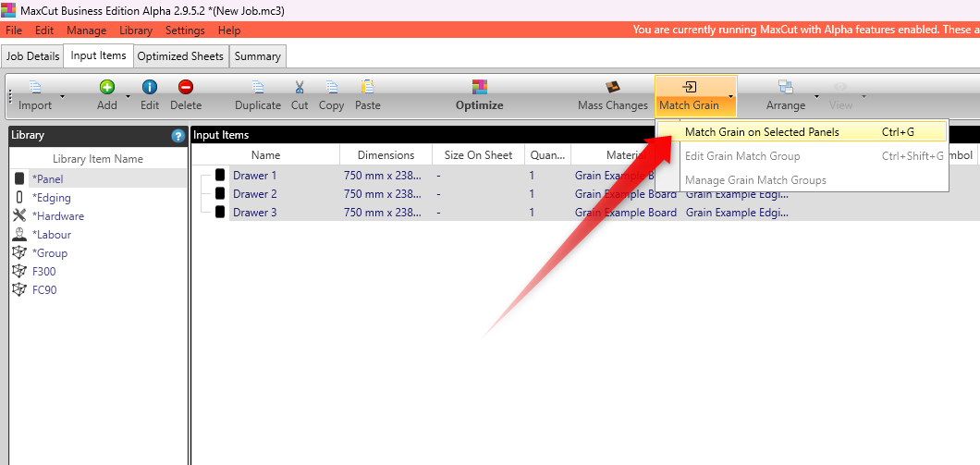Run Optimize from the toolbar
980x465 pixels.
pyautogui.click(x=480, y=96)
